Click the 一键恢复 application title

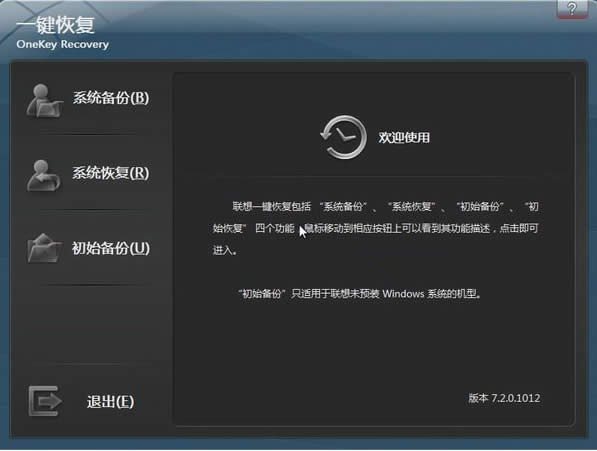coord(56,25)
